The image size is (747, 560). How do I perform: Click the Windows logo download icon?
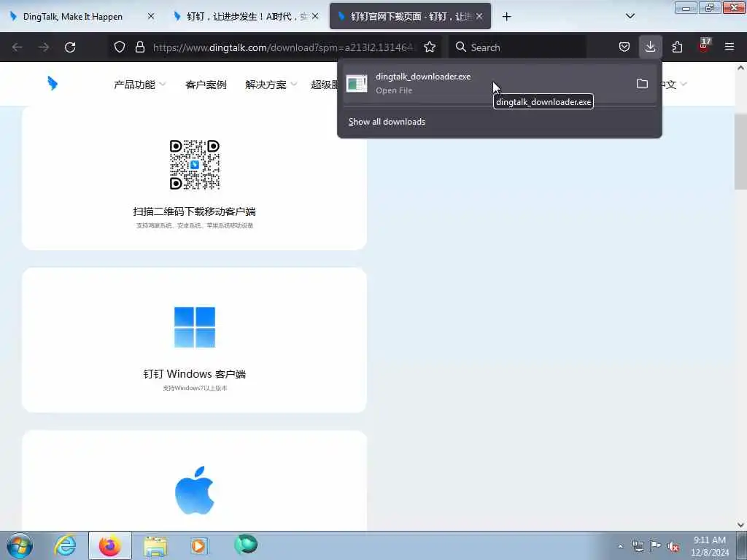coord(194,327)
